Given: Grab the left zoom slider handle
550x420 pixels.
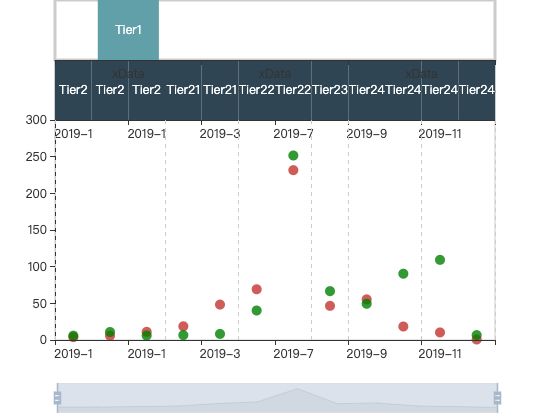Looking at the screenshot, I should [58, 398].
